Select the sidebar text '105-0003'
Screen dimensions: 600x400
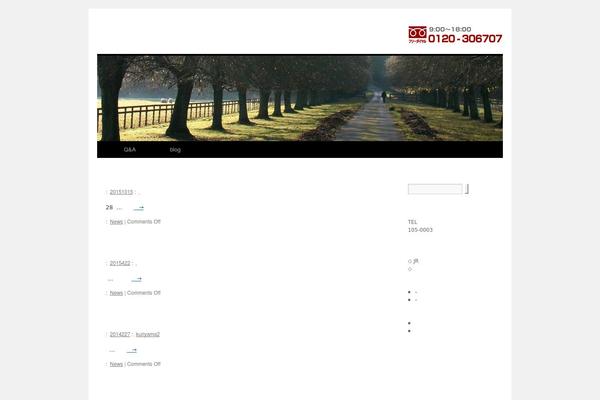tap(420, 230)
